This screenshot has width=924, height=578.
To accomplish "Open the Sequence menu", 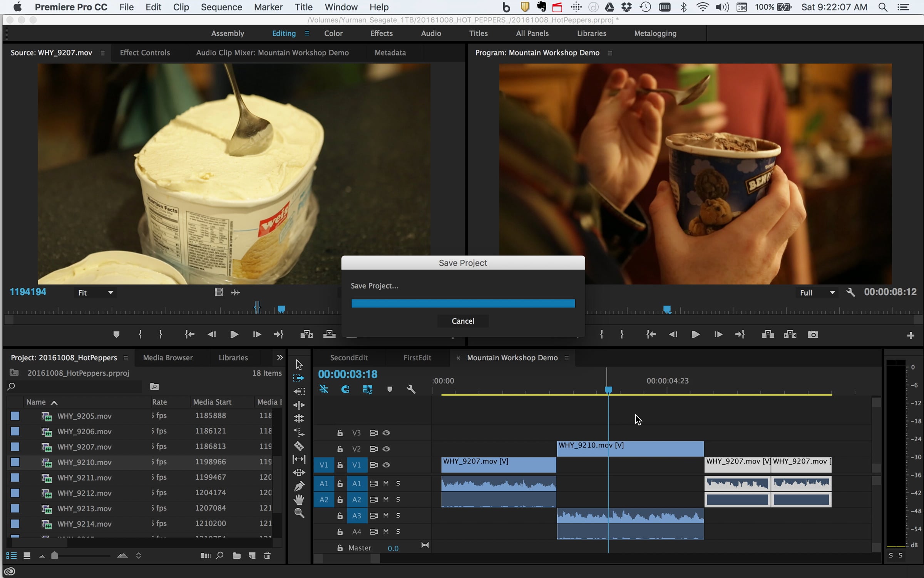I will click(x=221, y=7).
